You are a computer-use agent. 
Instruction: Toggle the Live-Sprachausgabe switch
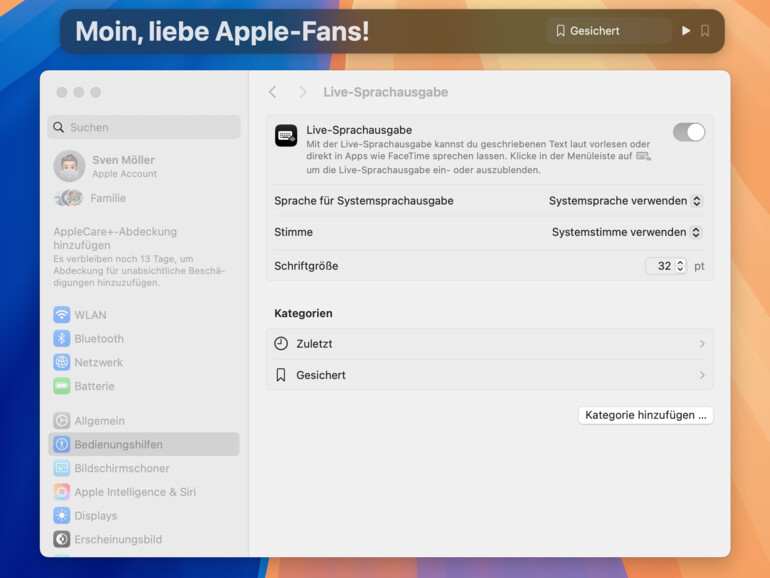click(688, 132)
